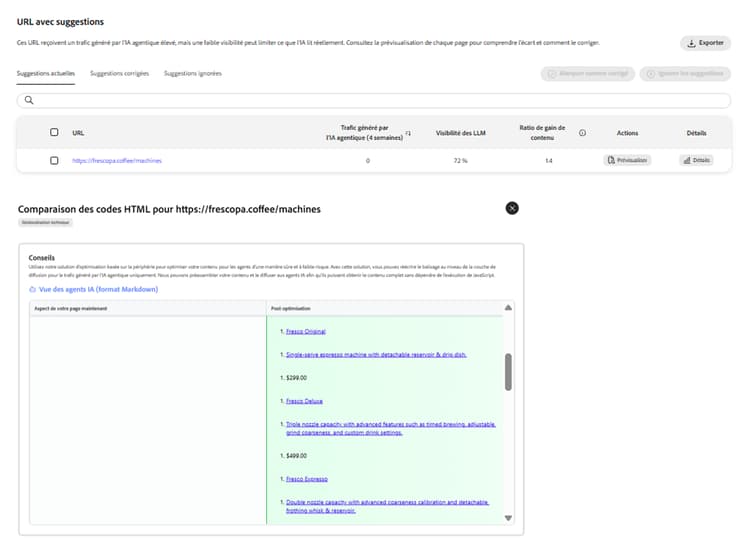Open the https://frescopa.coffee/machines URL link
Screen dimensions: 750x538
[117, 161]
